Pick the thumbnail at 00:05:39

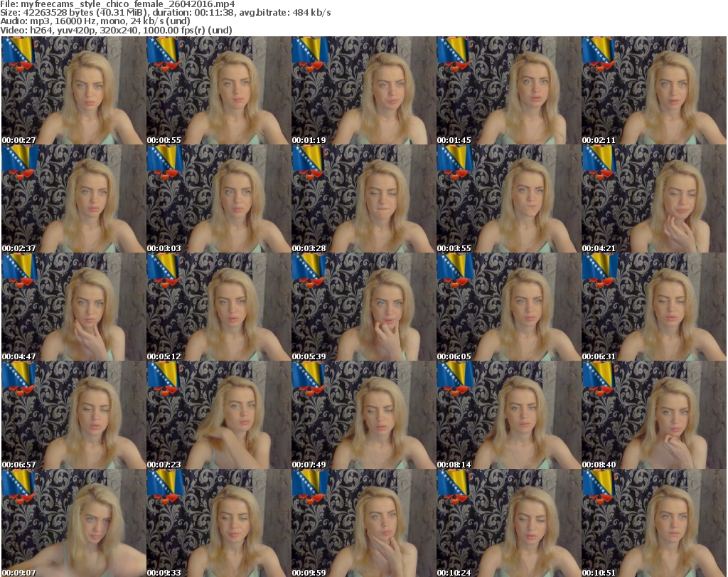tap(363, 307)
